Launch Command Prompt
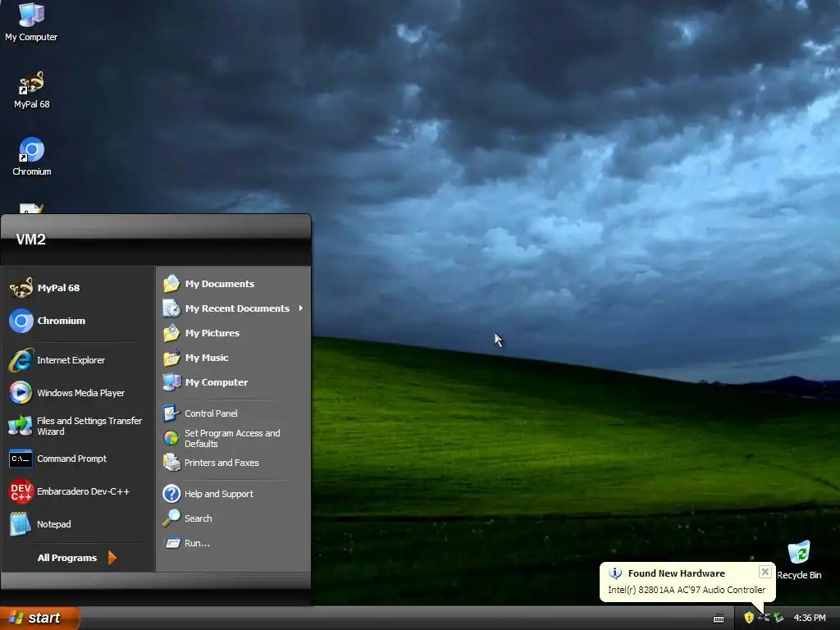840x630 pixels. (x=78, y=459)
